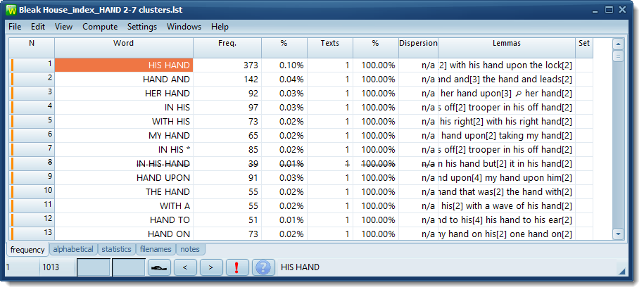
Task: Click frequency value 51
Action: click(x=227, y=220)
